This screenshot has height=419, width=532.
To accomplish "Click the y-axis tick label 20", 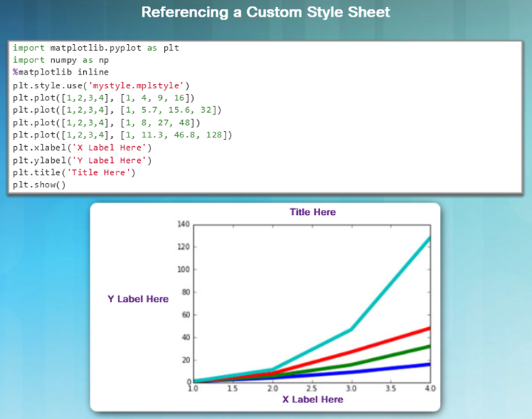I will click(186, 360).
